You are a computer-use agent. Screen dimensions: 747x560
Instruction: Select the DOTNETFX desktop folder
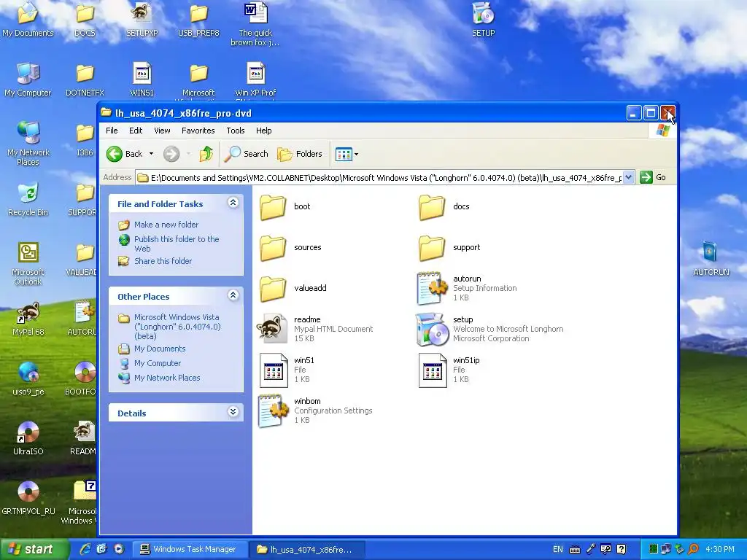(85, 79)
